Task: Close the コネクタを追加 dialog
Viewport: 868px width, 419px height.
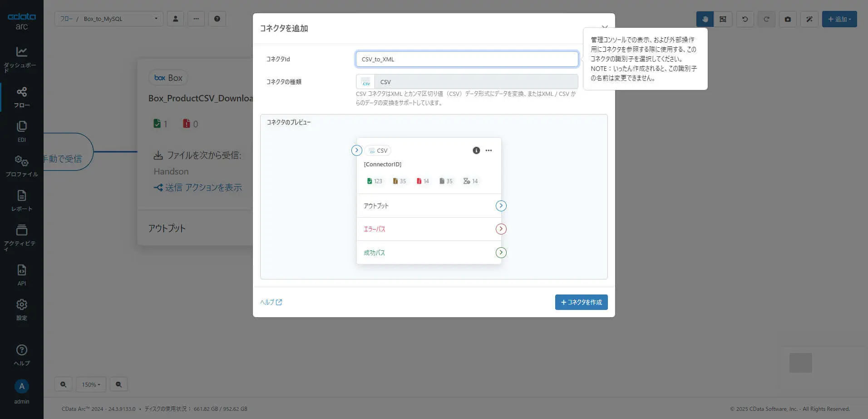Action: (x=604, y=28)
